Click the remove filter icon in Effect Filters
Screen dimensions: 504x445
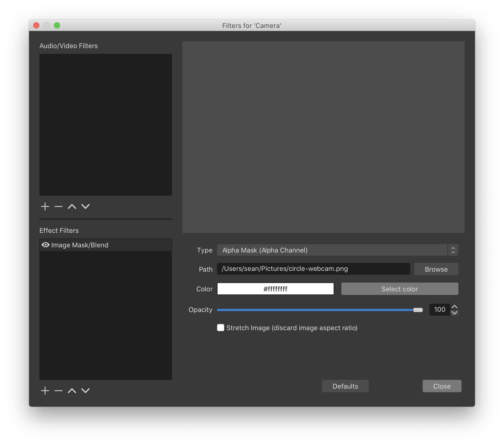(x=59, y=390)
